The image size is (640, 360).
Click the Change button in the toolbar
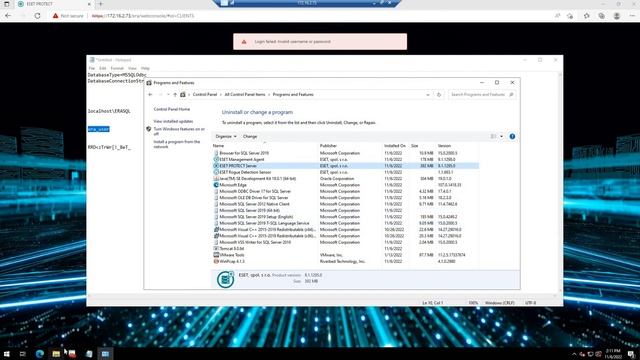click(250, 136)
